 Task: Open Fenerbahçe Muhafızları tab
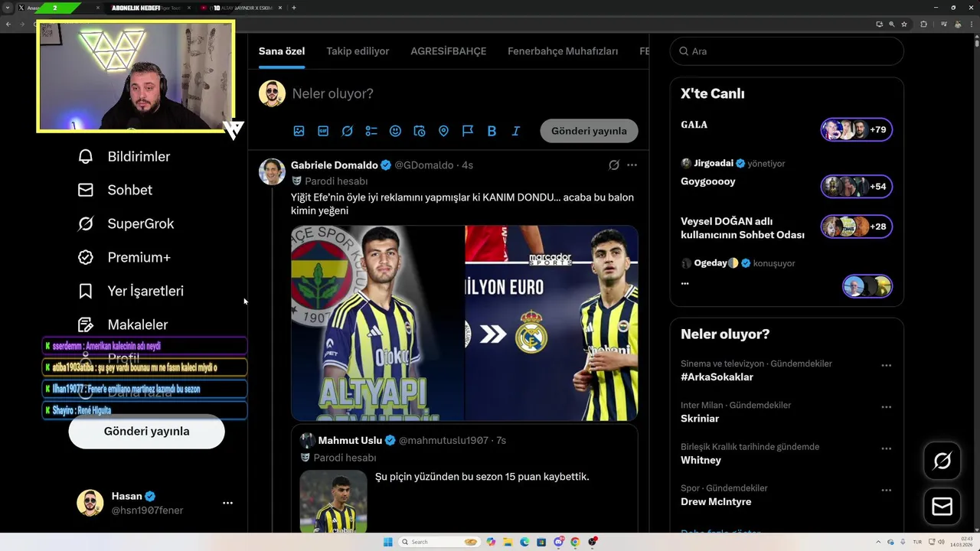(x=563, y=51)
